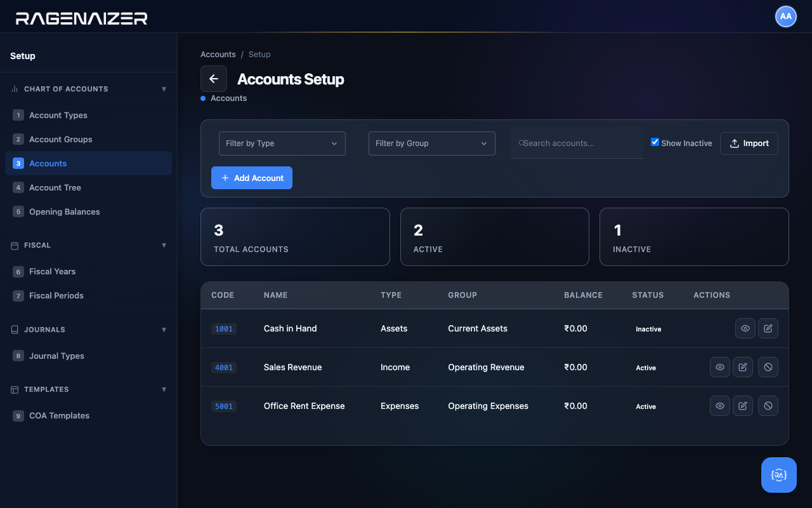Click the Templates layout icon

point(15,389)
